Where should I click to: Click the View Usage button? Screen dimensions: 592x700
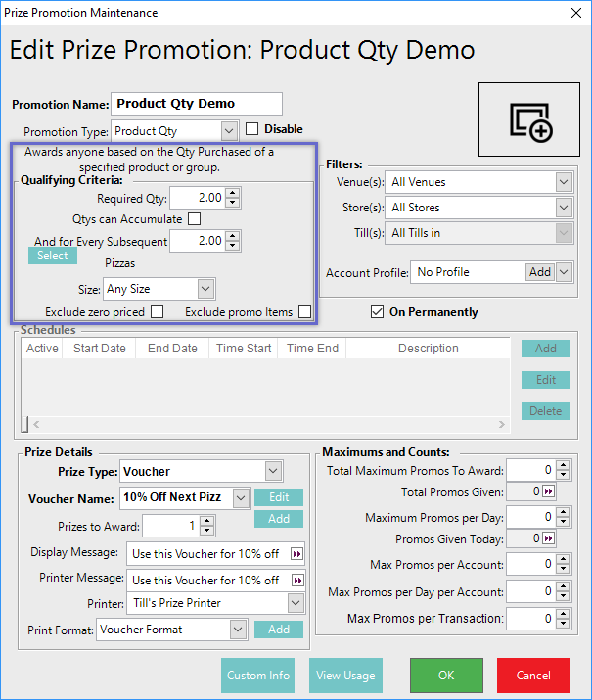pyautogui.click(x=346, y=675)
